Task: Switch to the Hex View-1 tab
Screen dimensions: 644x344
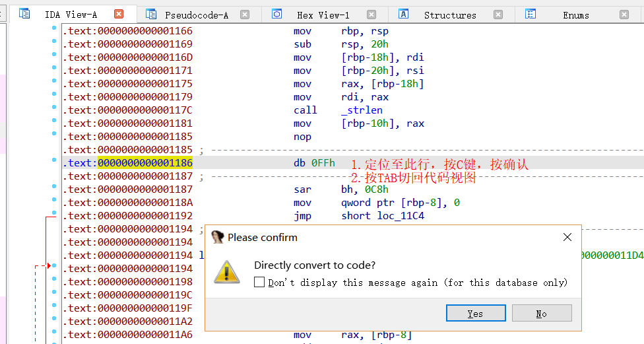Action: (323, 15)
